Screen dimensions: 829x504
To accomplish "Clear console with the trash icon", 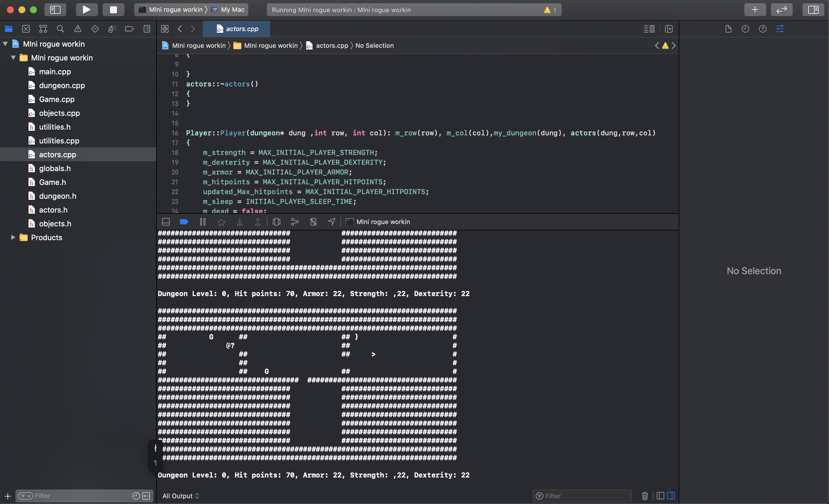I will click(645, 496).
